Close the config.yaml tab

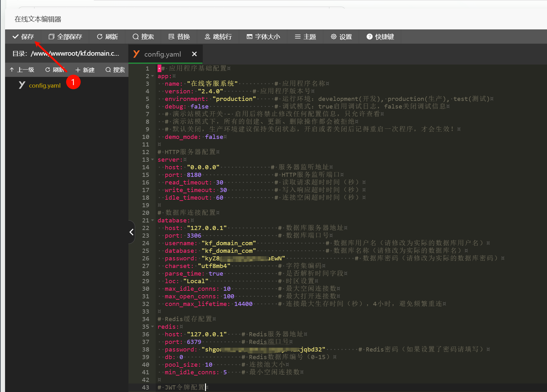194,54
